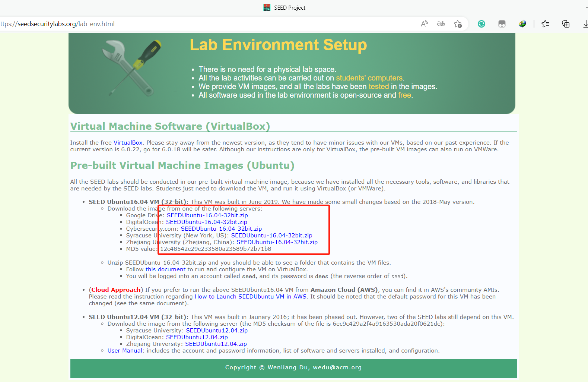
Task: Add this page to favorites star icon
Action: pos(458,24)
